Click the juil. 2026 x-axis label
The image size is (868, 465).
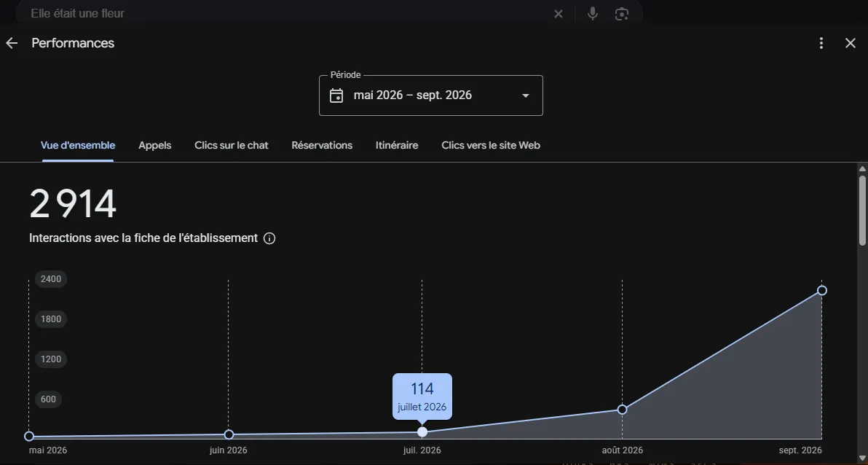point(422,450)
